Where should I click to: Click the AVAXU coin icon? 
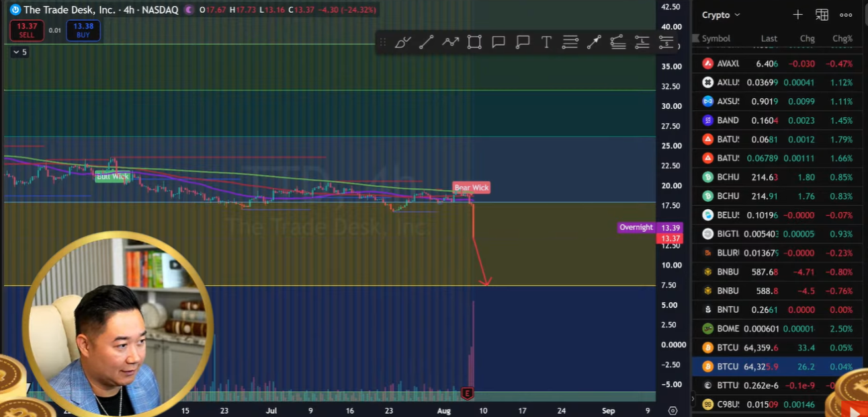[707, 63]
